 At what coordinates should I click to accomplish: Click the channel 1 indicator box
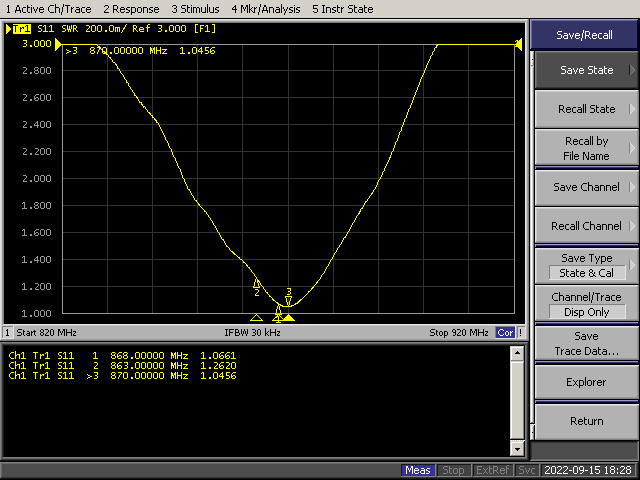tap(7, 333)
